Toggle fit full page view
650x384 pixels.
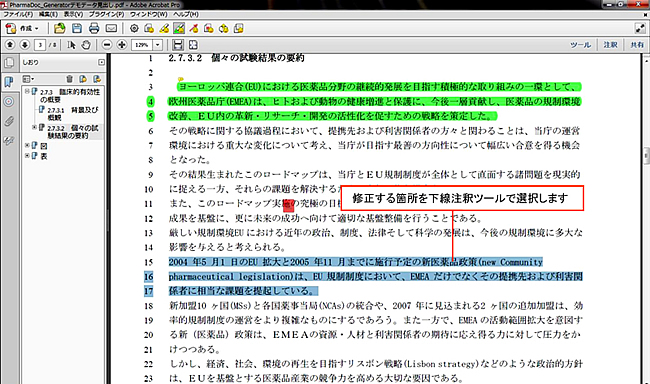(x=193, y=45)
